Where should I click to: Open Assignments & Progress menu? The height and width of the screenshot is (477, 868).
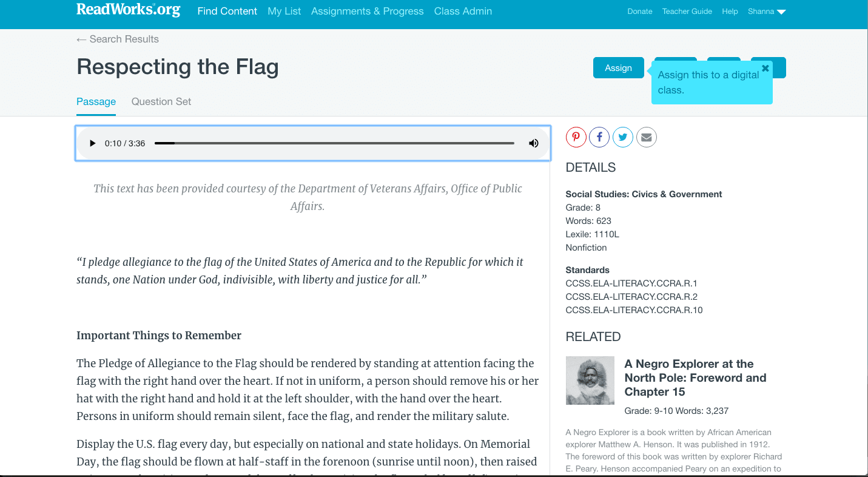click(368, 11)
